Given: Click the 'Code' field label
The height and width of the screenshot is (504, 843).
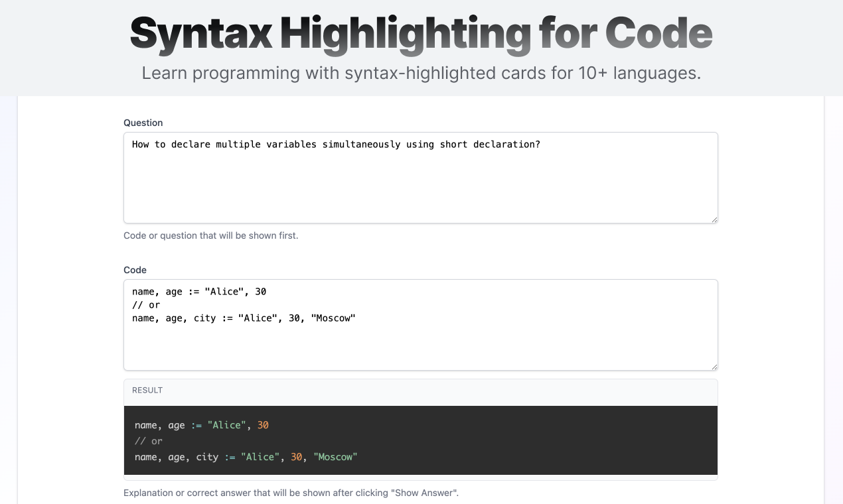Looking at the screenshot, I should 135,270.
